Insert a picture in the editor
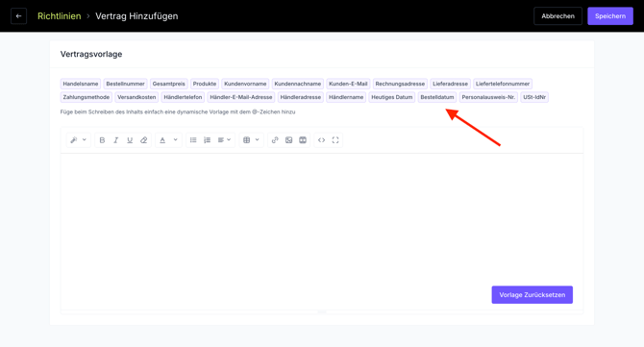This screenshot has height=347, width=644. click(x=288, y=140)
